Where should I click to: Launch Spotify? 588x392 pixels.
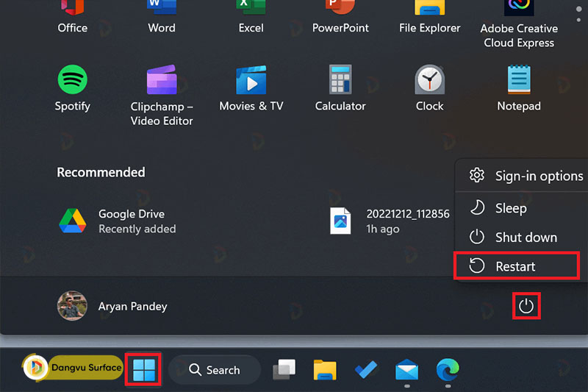tap(72, 88)
